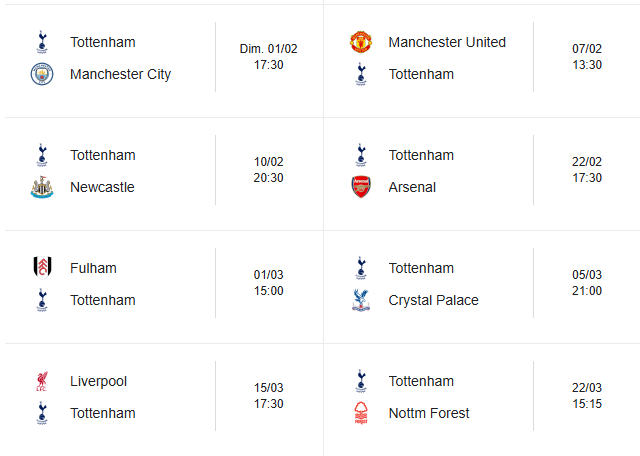Click the Manchester United club crest
Screen dimensions: 640x456
(x=361, y=42)
